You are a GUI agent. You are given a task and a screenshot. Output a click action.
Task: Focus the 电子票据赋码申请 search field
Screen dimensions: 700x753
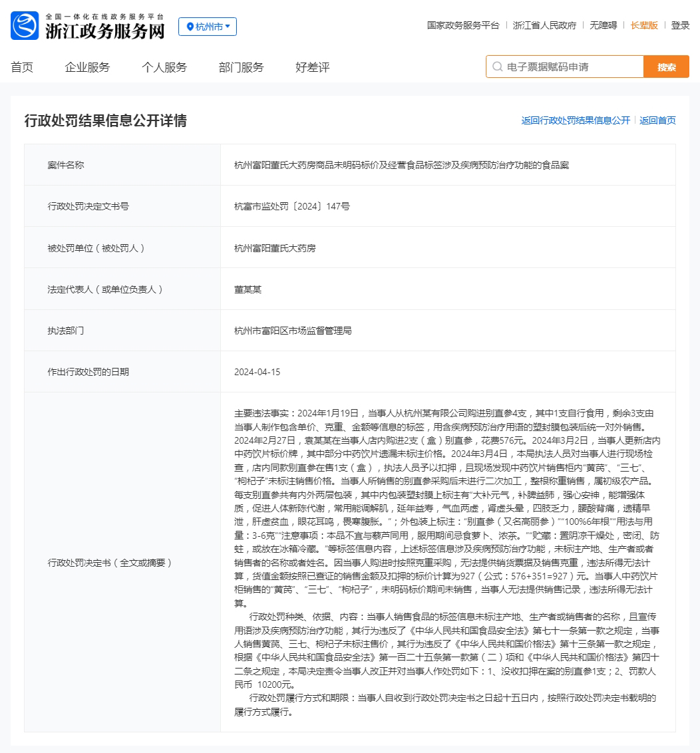(x=565, y=67)
